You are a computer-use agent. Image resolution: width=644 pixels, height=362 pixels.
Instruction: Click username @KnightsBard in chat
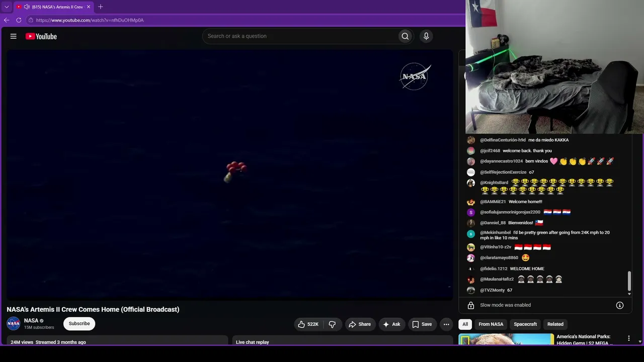click(494, 183)
